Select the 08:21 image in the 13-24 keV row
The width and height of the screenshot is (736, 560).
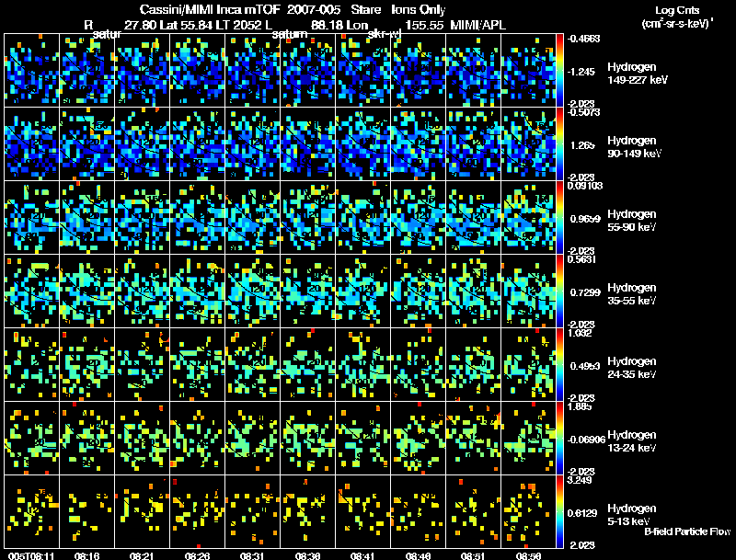coord(142,438)
